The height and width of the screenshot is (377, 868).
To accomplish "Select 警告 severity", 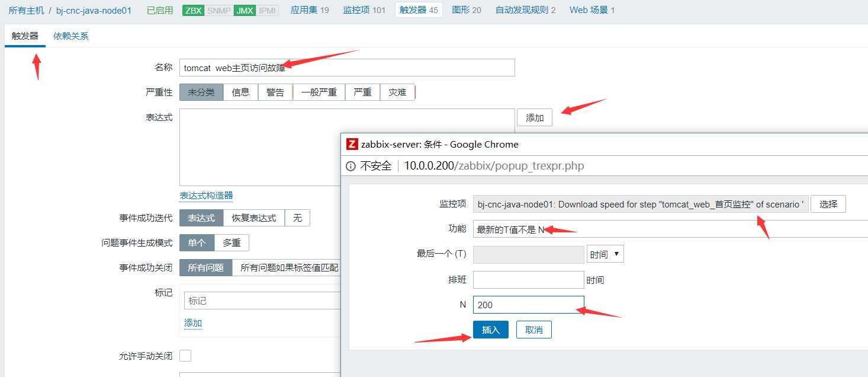I will tap(275, 92).
